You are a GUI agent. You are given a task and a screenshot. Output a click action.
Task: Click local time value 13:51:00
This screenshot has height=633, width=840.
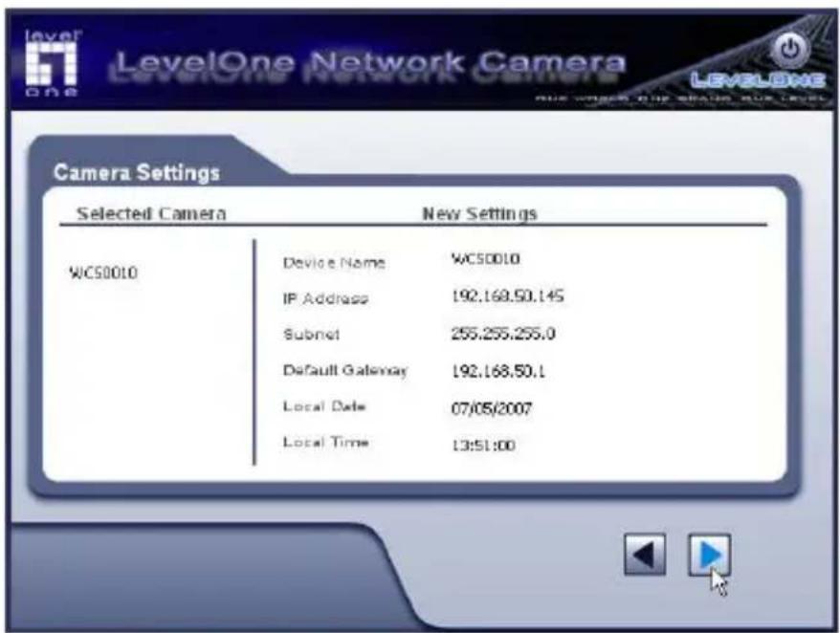pos(484,445)
